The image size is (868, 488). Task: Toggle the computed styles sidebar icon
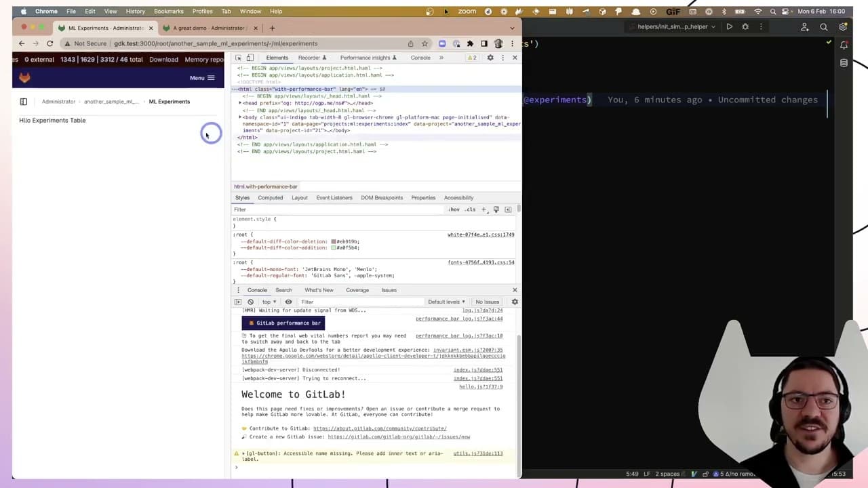point(508,209)
